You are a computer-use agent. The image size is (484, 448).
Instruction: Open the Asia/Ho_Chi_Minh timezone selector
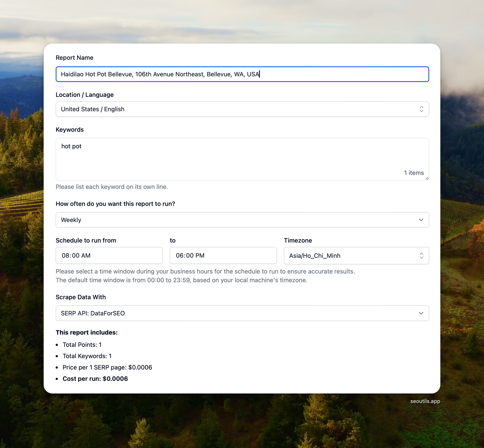click(x=349, y=256)
